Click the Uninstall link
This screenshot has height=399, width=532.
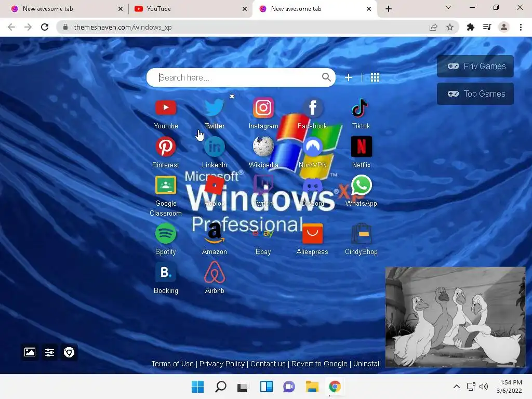click(367, 364)
